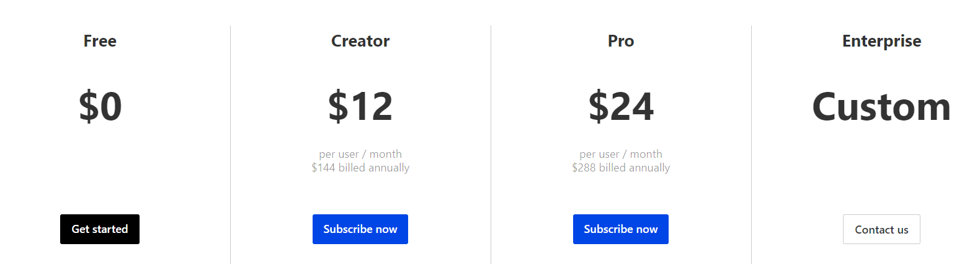Viewport: 980px width, 264px height.
Task: Click the dollar sign in the $24 price
Action: coord(599,106)
